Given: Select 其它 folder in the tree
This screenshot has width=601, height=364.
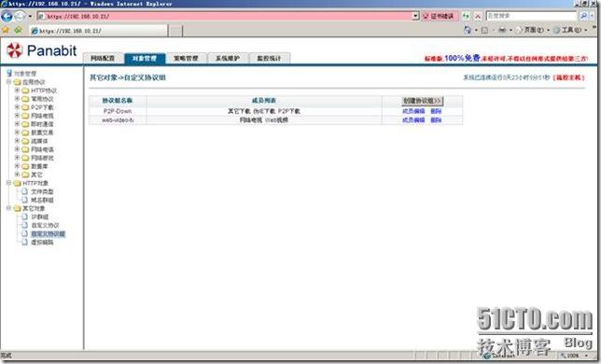Looking at the screenshot, I should click(x=36, y=175).
